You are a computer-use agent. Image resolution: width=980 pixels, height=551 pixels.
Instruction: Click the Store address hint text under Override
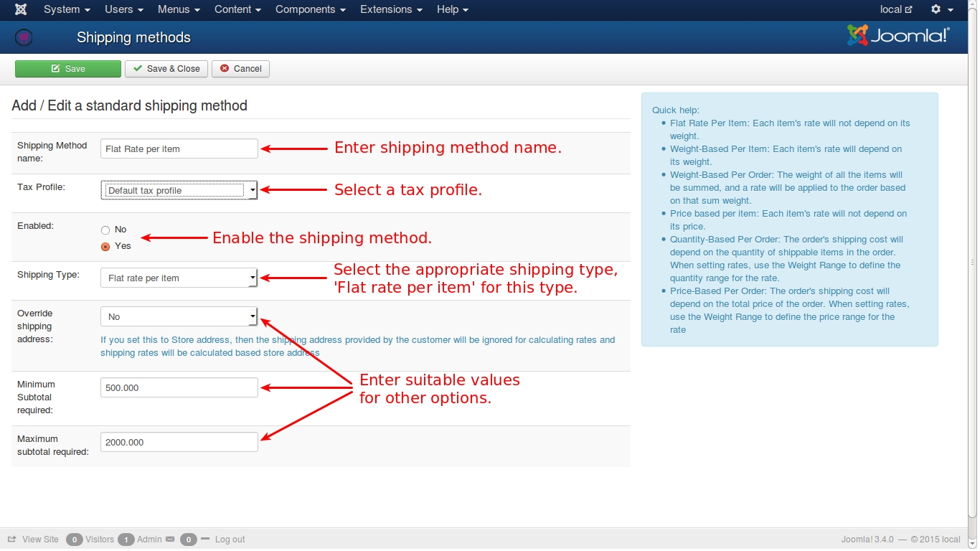(357, 347)
